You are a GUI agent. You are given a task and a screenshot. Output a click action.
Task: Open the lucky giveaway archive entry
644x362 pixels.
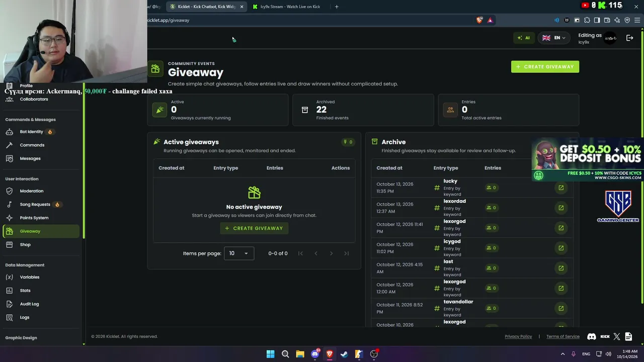coord(561,188)
